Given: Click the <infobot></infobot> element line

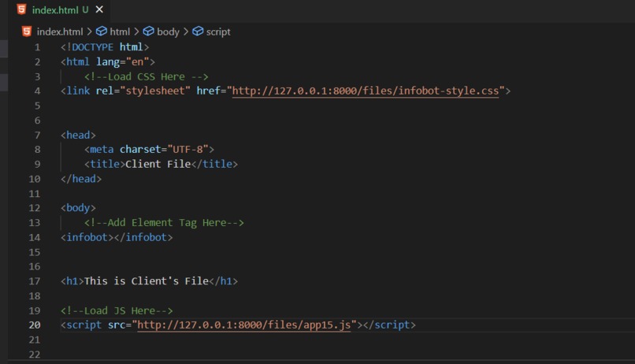Looking at the screenshot, I should [117, 237].
